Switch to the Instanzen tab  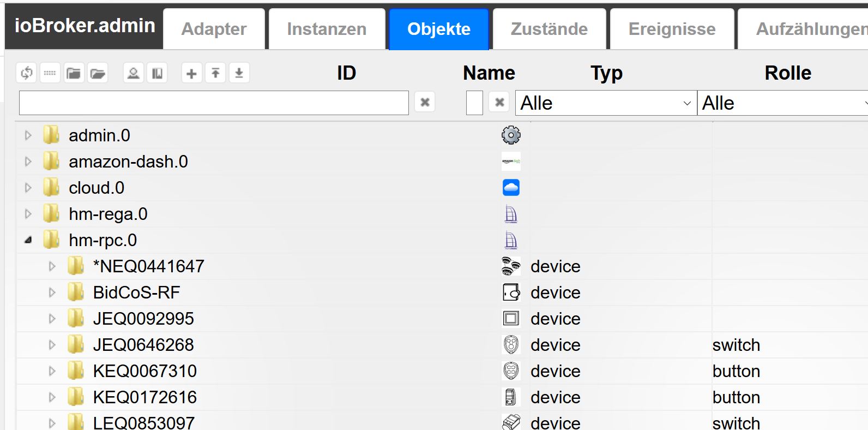pyautogui.click(x=327, y=29)
